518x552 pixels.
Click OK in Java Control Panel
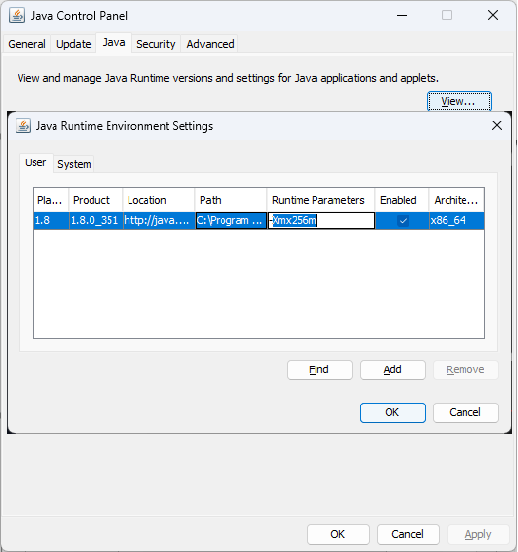tap(338, 534)
